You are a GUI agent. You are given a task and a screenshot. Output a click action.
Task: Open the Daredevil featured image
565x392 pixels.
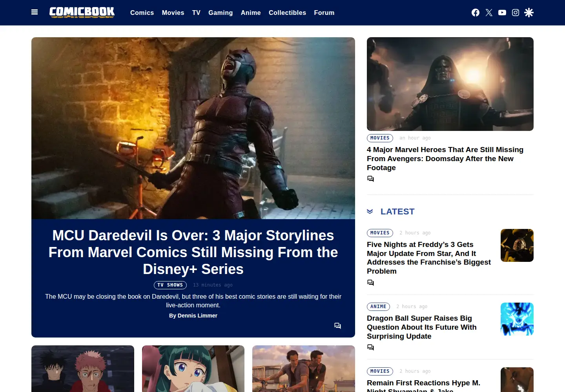pyautogui.click(x=193, y=128)
